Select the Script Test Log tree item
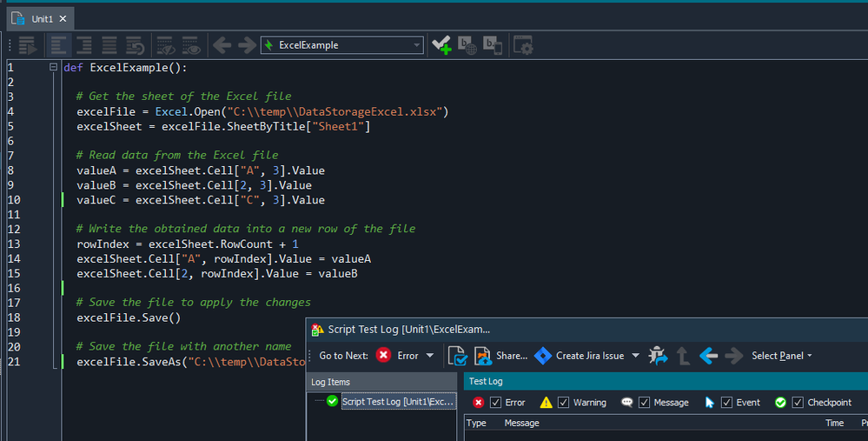The image size is (868, 441). [x=397, y=402]
